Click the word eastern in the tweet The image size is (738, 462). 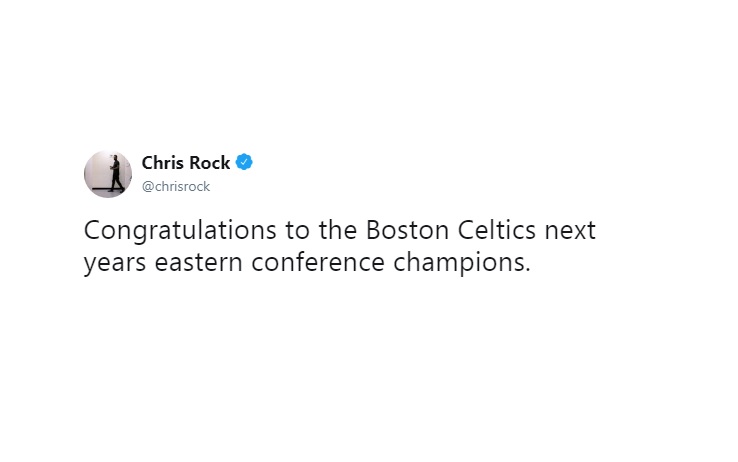point(198,263)
